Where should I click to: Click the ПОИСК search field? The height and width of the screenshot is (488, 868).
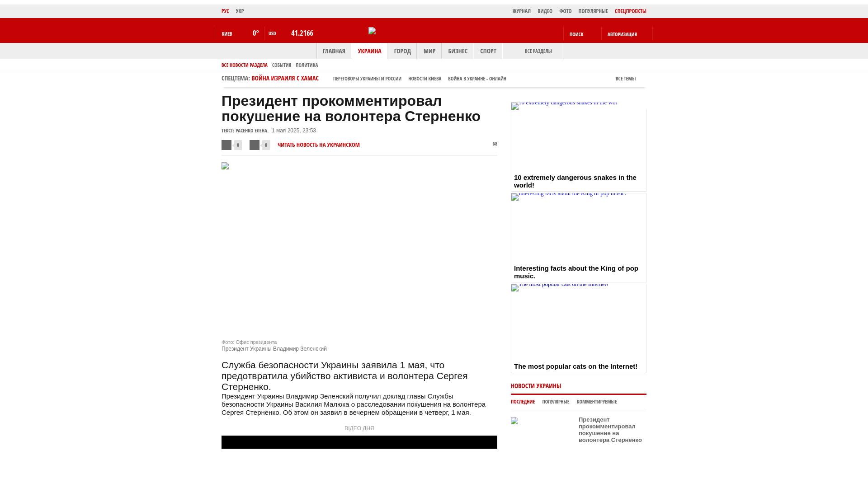pyautogui.click(x=576, y=34)
